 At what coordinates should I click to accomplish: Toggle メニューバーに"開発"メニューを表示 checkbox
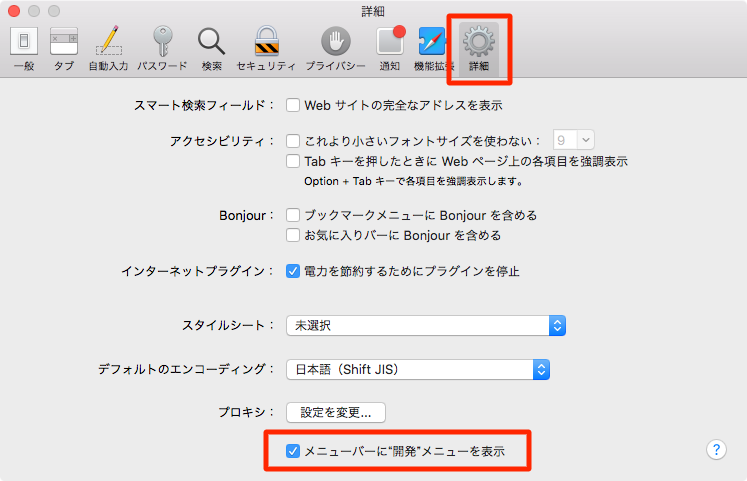tap(293, 451)
